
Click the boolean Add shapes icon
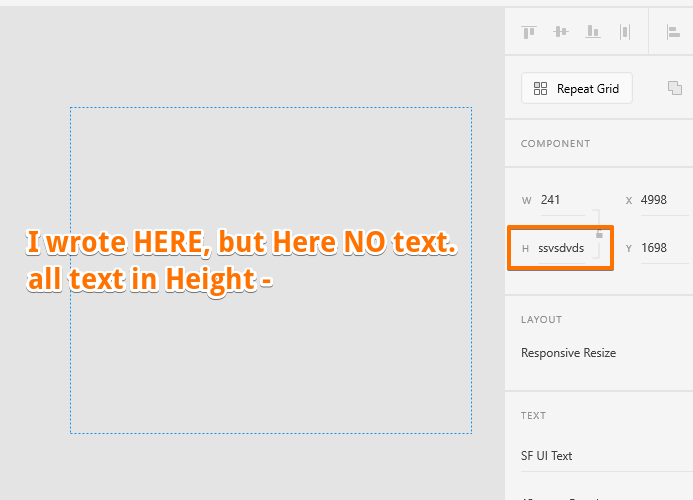pyautogui.click(x=675, y=88)
